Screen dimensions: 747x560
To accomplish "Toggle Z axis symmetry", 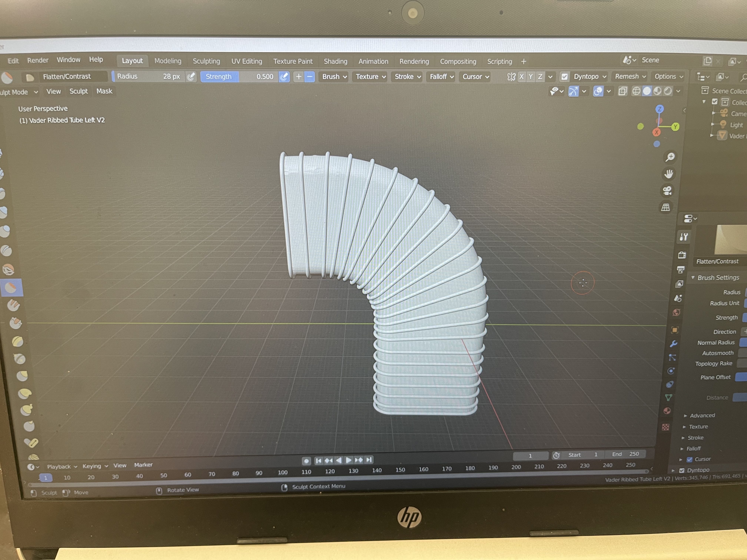I will click(540, 77).
